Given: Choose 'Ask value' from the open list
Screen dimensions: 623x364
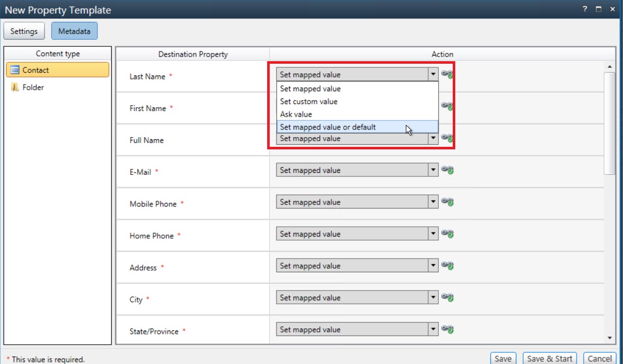Looking at the screenshot, I should [295, 114].
